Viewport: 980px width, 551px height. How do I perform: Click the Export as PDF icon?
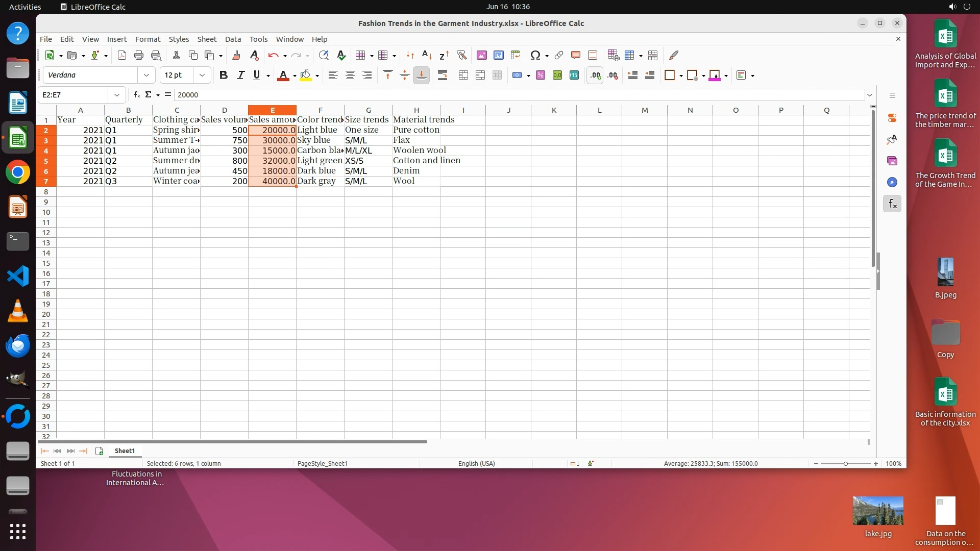[x=121, y=55]
